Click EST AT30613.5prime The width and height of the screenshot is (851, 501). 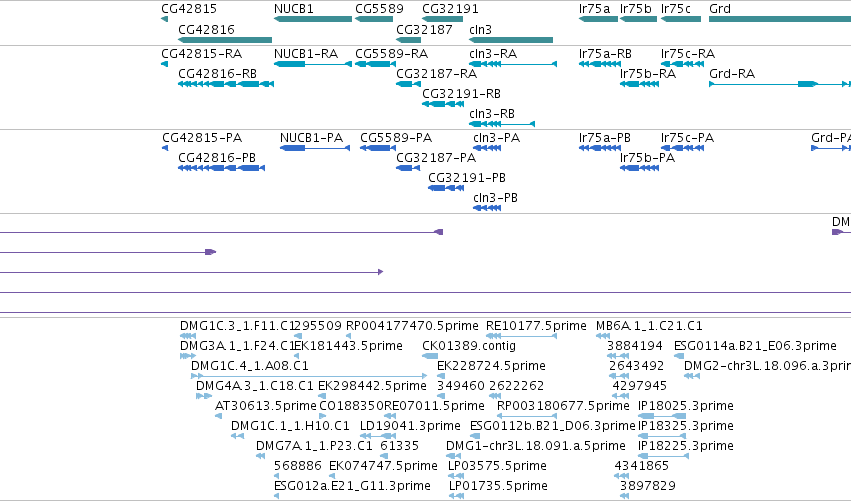(265, 406)
